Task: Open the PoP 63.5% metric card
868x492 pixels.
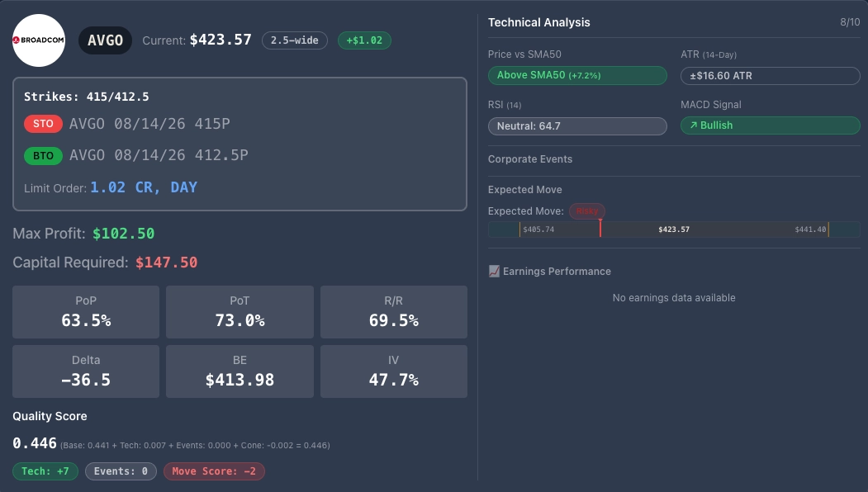Action: click(x=86, y=312)
